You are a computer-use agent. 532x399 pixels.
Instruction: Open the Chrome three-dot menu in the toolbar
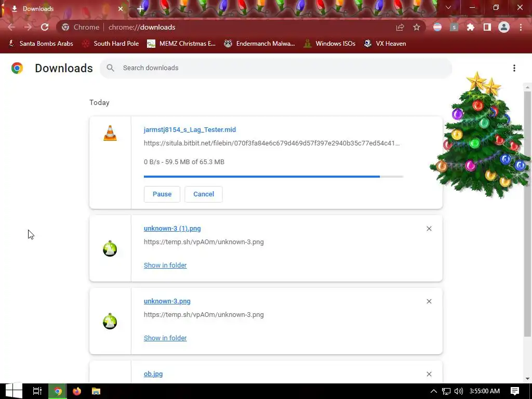pyautogui.click(x=521, y=27)
